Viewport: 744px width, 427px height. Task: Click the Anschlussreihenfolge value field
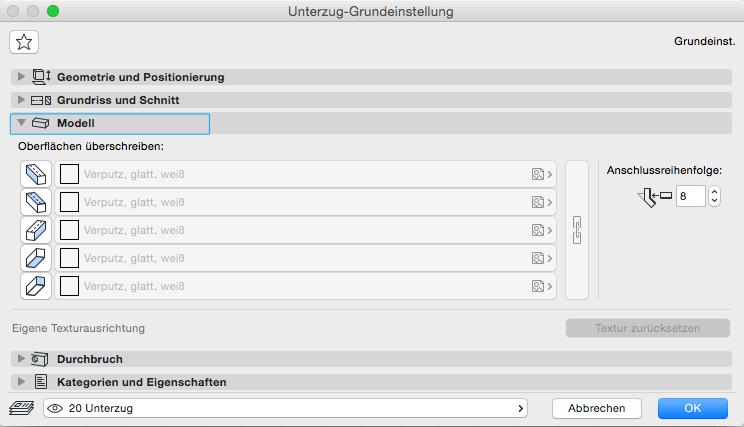point(690,196)
